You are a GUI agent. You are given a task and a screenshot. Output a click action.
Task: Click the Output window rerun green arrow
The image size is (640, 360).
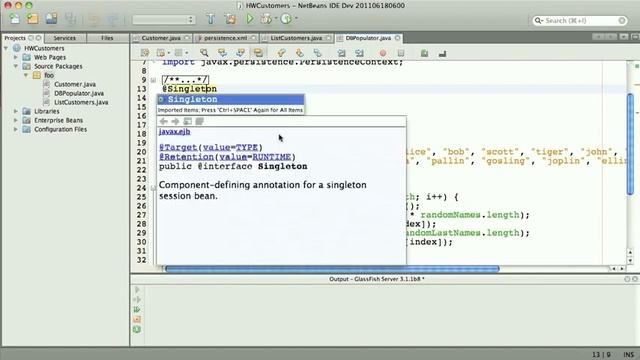(137, 309)
